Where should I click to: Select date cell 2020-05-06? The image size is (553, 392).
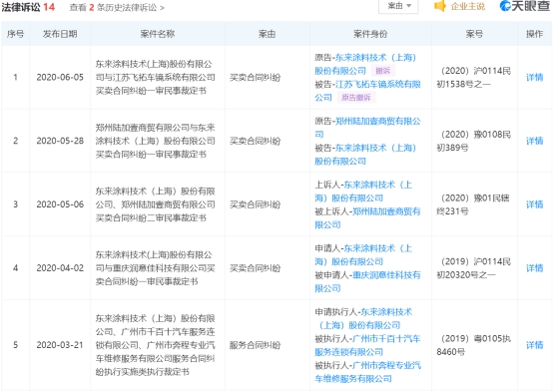[60, 204]
